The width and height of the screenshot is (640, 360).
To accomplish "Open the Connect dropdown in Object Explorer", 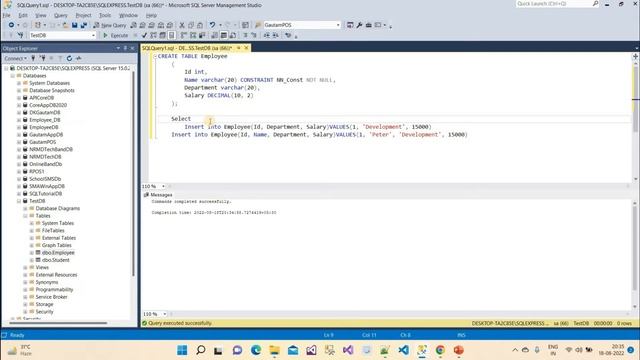I will 16,58.
